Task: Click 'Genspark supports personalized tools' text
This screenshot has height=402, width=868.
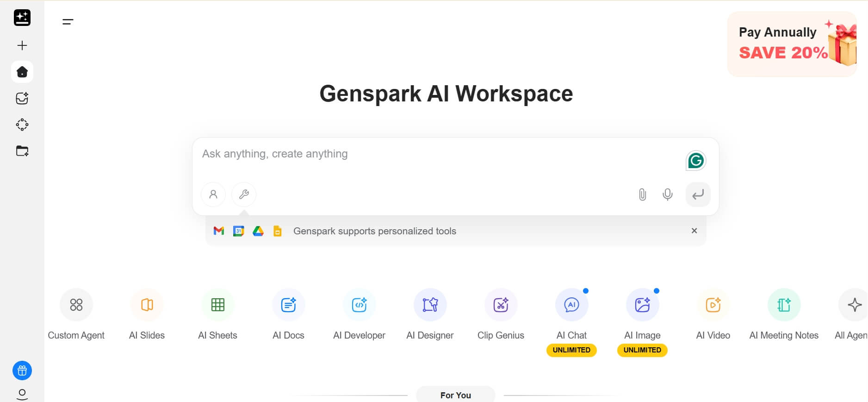Action: coord(375,231)
